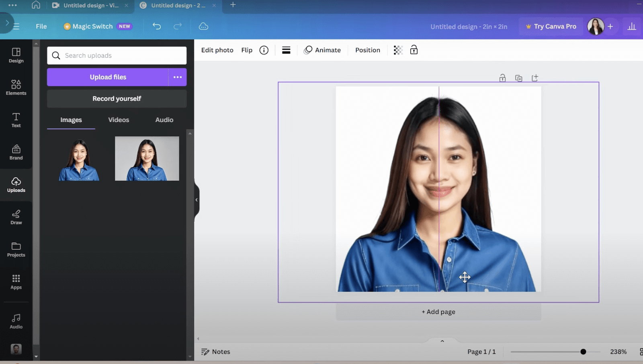Viewport: 643px width, 364px height.
Task: Click the plus icon next to the avatar
Action: tap(610, 27)
